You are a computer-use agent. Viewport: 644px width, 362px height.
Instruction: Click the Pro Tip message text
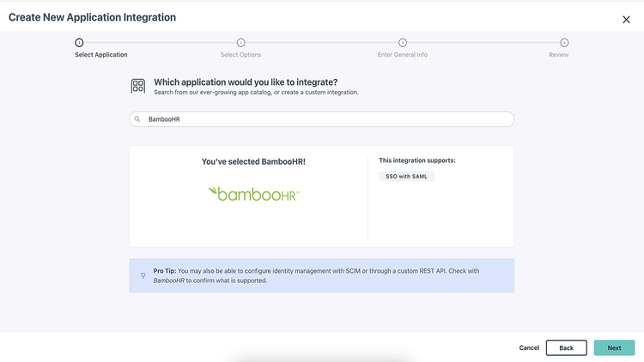coord(316,276)
